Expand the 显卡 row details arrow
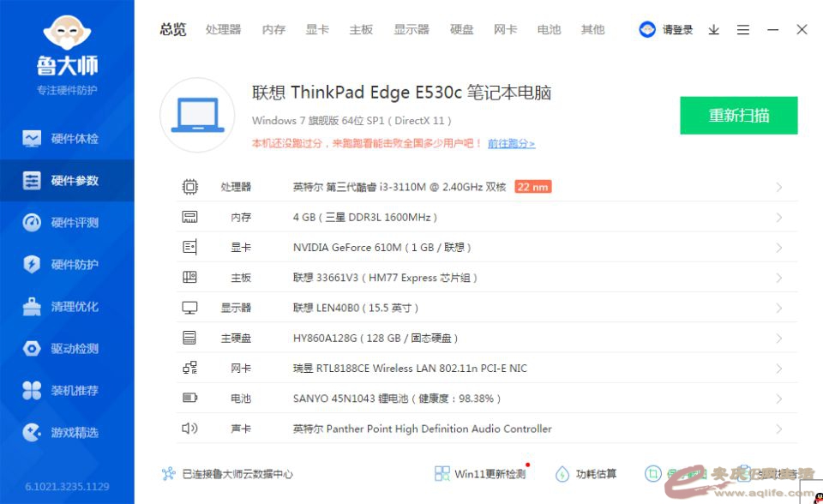Viewport: 823px width, 504px height. click(x=778, y=248)
